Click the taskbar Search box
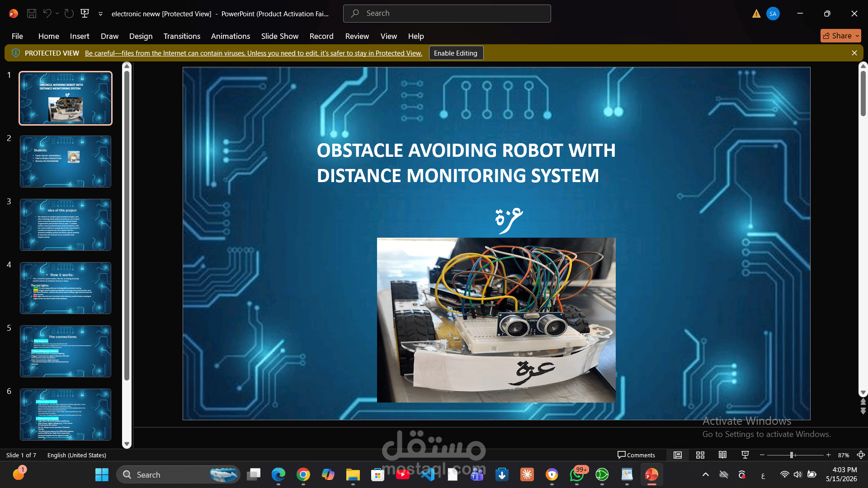The height and width of the screenshot is (488, 868). [x=179, y=474]
